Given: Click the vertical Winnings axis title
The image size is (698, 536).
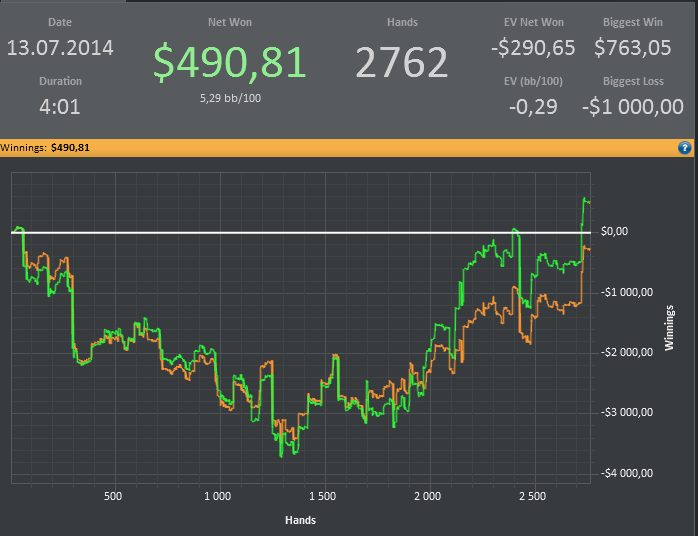Looking at the screenshot, I should point(669,328).
